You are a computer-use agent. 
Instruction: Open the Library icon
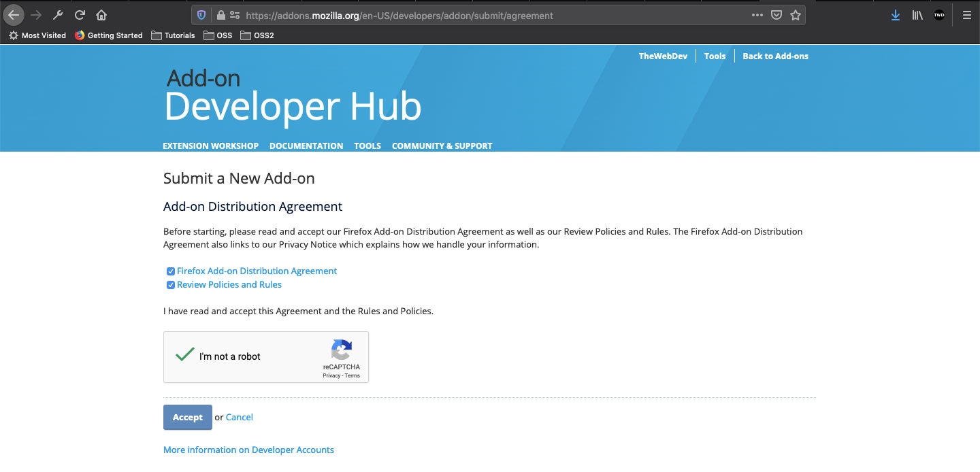point(917,15)
